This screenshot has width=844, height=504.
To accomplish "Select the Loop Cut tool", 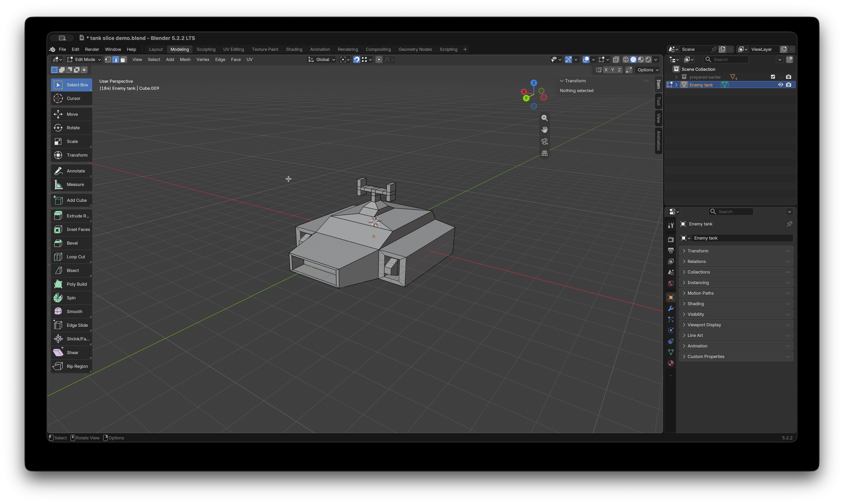I will tap(71, 257).
